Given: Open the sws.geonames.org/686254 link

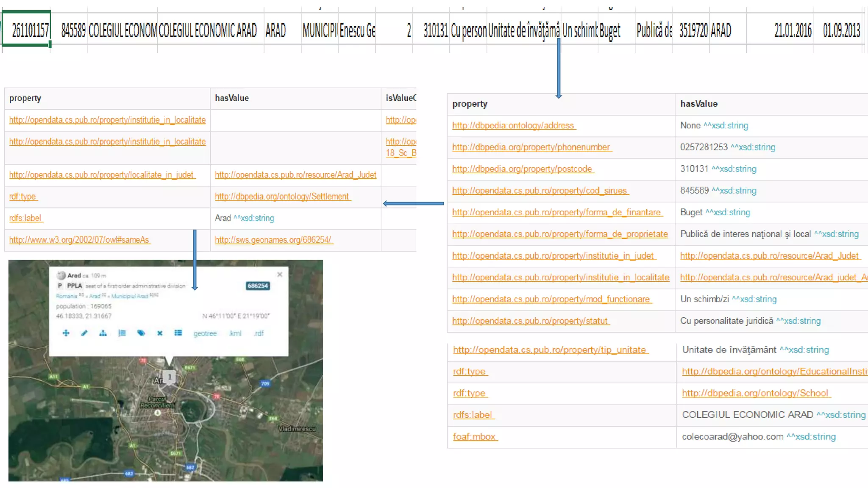Looking at the screenshot, I should point(273,240).
